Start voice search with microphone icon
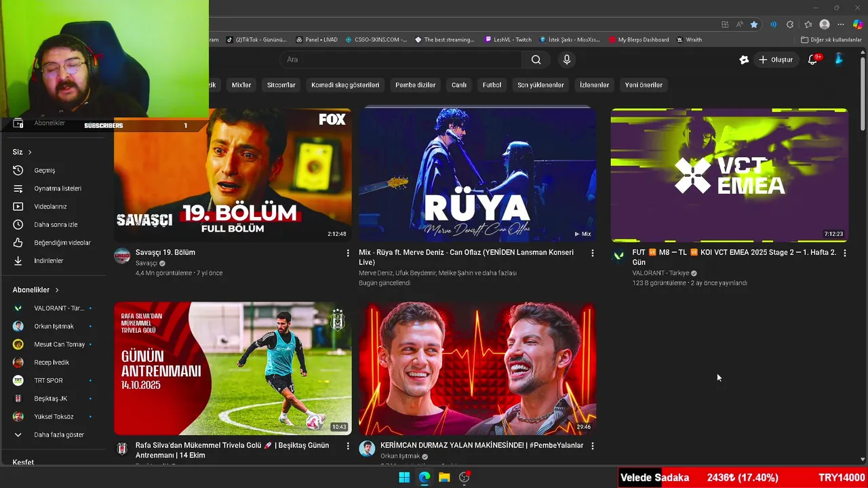 click(567, 60)
